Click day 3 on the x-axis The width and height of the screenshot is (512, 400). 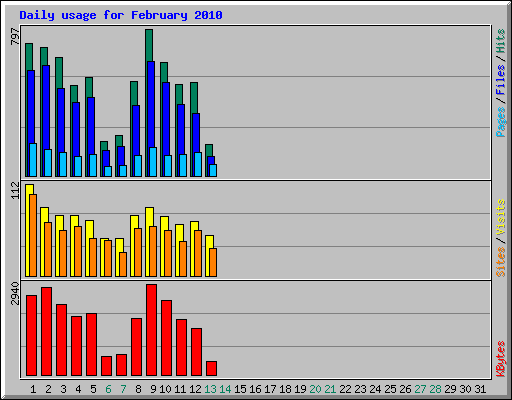63,389
